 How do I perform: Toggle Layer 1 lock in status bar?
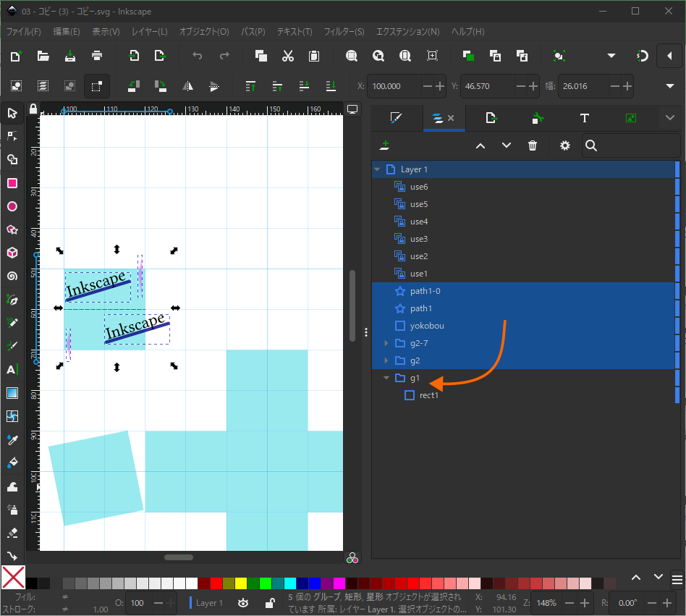pos(270,603)
